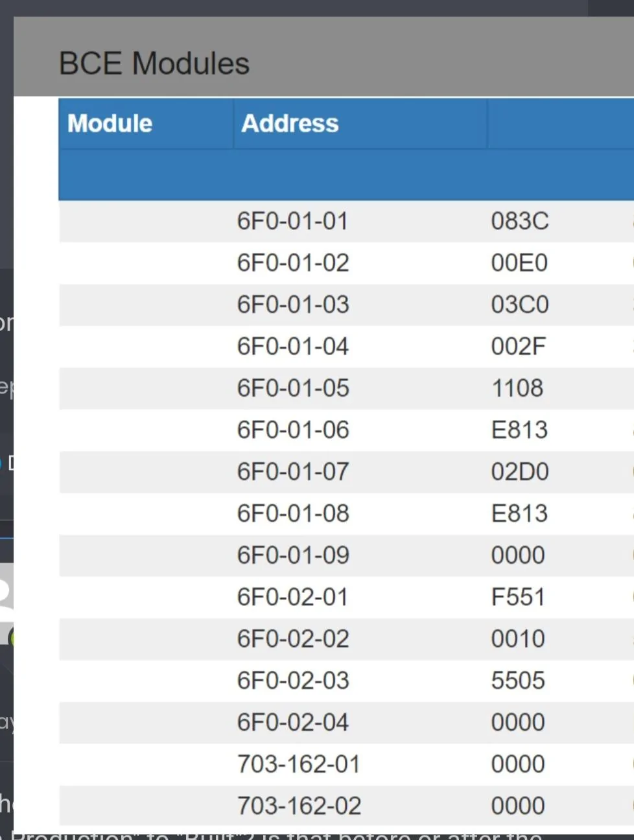Click value 02D0 in row 6F0-01-07
Image resolution: width=634 pixels, height=840 pixels.
point(520,472)
